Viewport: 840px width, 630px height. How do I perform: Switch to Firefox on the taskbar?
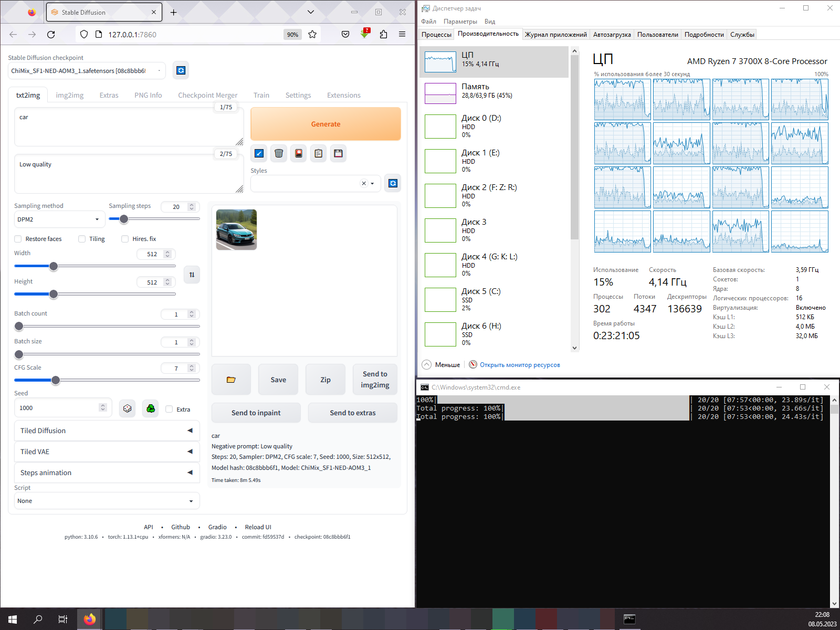(x=90, y=619)
